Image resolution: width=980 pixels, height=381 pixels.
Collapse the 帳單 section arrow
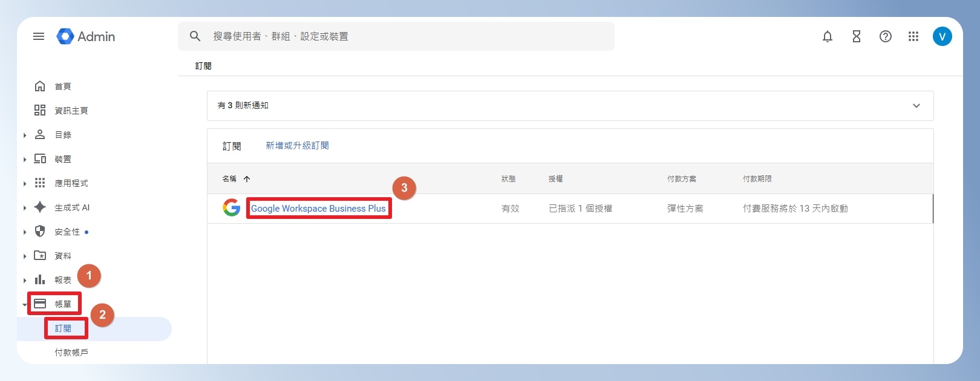25,304
